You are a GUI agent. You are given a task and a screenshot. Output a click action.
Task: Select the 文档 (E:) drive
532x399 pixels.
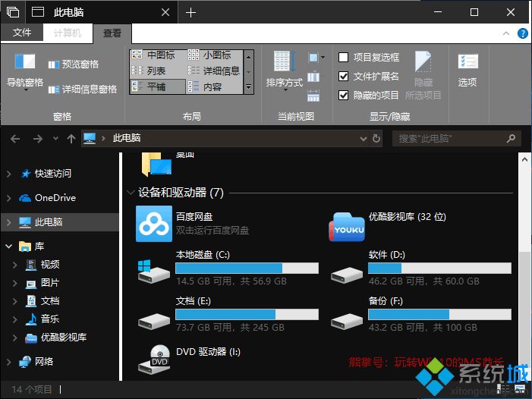(228, 316)
